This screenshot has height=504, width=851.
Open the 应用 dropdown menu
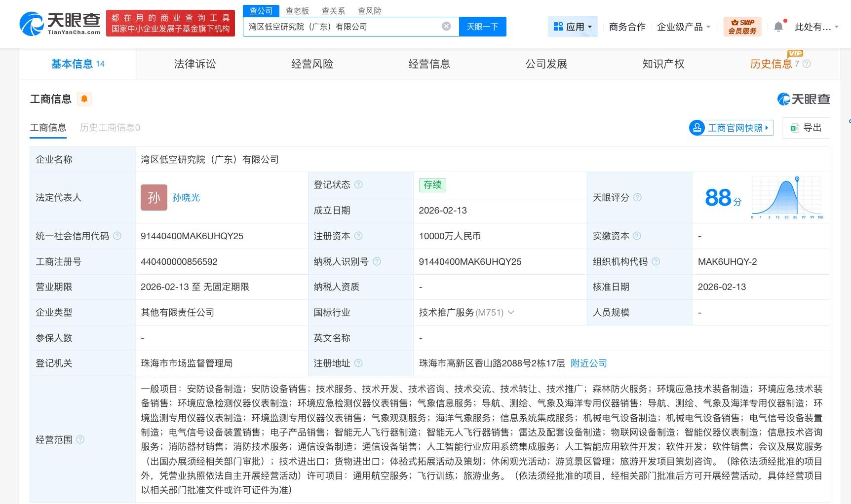tap(573, 27)
